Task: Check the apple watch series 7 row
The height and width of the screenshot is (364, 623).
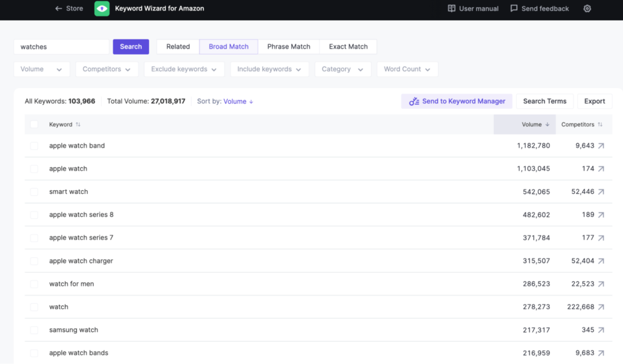Action: click(x=34, y=238)
